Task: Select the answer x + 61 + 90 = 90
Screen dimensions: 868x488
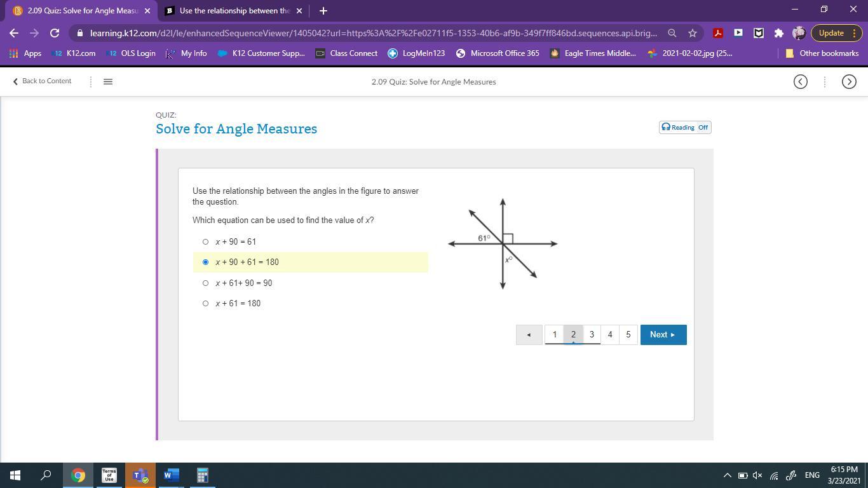Action: coord(205,283)
